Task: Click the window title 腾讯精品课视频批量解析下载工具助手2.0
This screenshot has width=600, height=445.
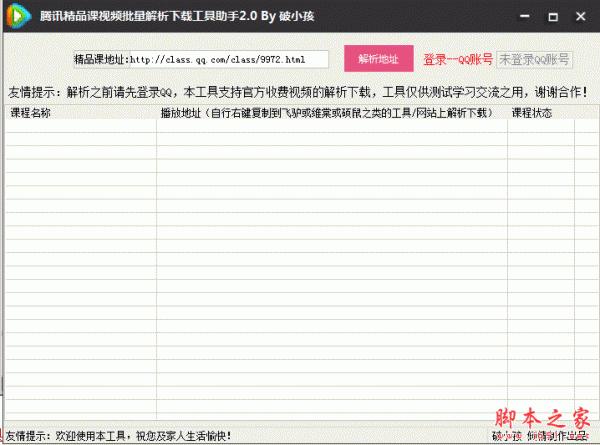Action: 177,16
